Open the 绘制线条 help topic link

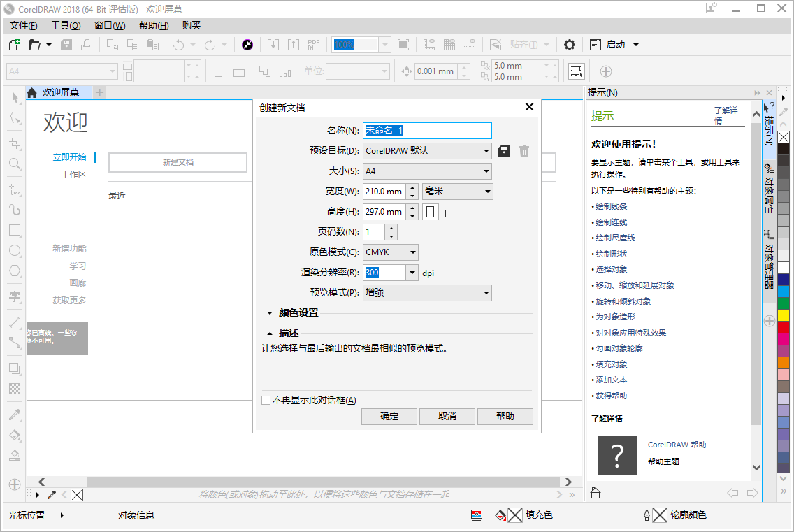609,206
